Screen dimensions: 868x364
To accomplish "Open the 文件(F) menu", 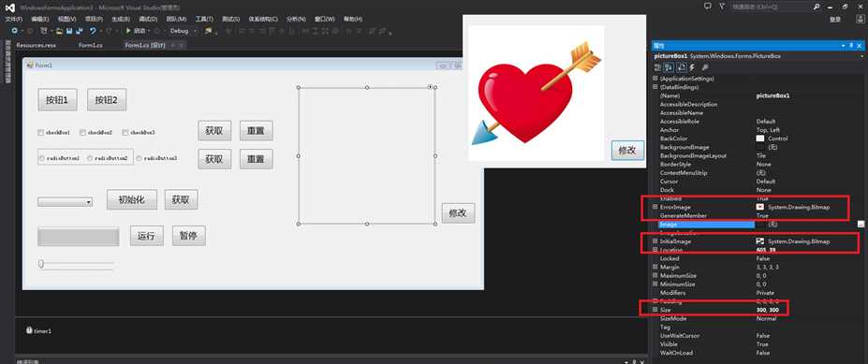I will point(14,19).
